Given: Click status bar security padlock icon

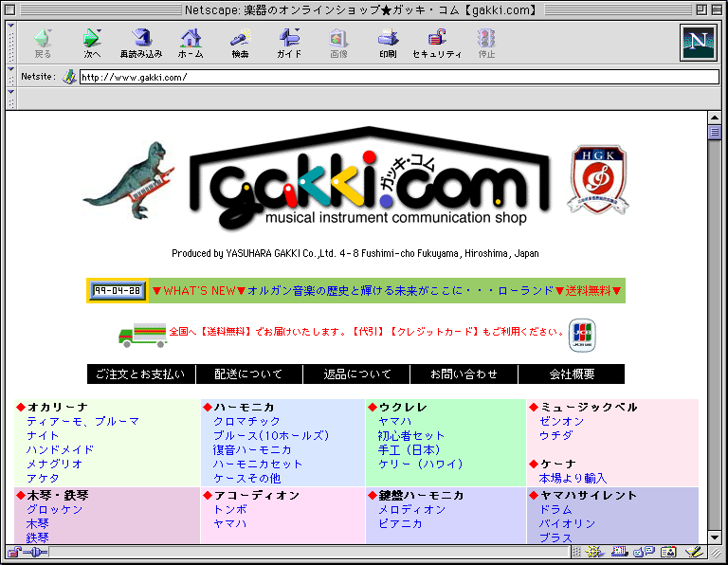Looking at the screenshot, I should 14,552.
